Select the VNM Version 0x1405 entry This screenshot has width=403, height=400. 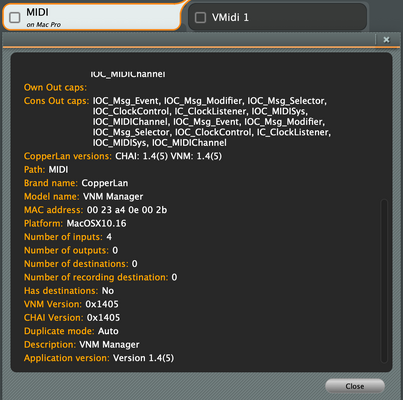[x=71, y=304]
